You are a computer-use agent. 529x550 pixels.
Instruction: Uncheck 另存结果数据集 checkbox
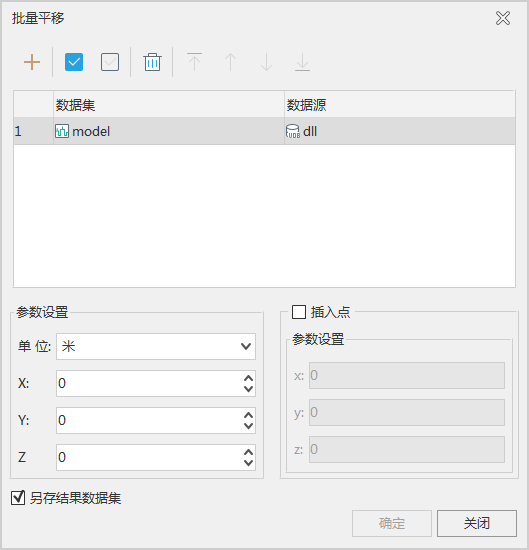[18, 498]
